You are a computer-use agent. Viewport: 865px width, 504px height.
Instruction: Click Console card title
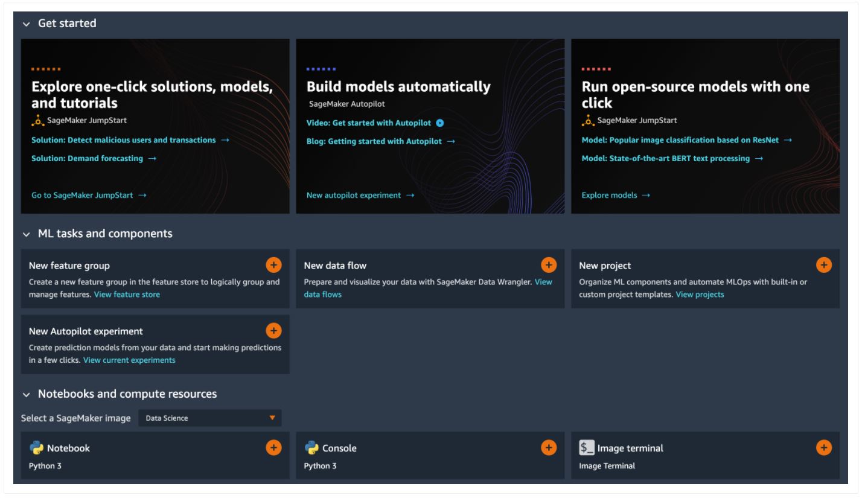click(x=339, y=448)
